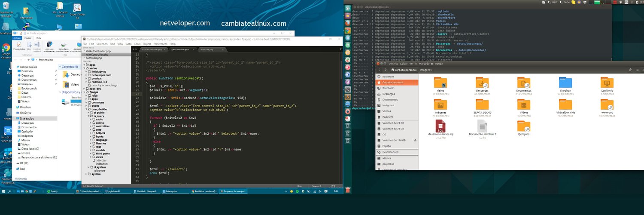Open the Imágenes folder icon in Nautilus grid
Image resolution: width=644 pixels, height=215 pixels.
[440, 104]
